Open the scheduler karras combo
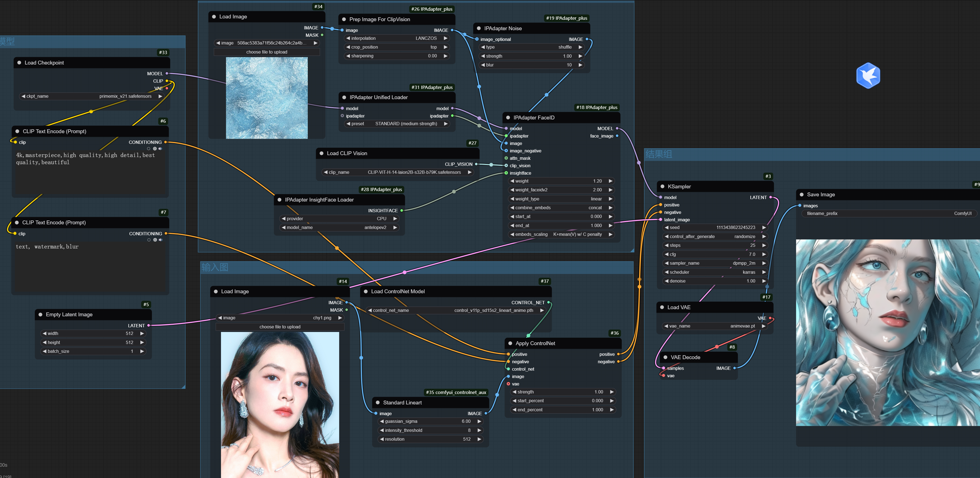Viewport: 980px width, 478px height. (715, 272)
